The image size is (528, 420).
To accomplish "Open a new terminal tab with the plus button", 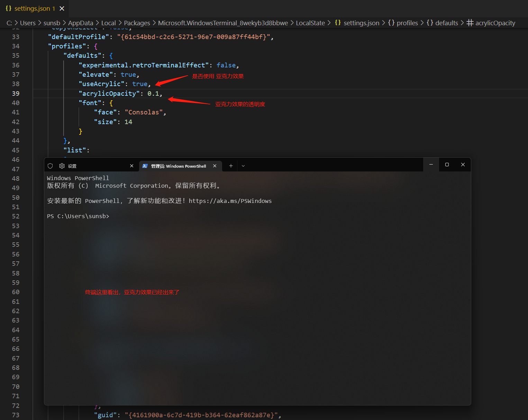I will (231, 166).
